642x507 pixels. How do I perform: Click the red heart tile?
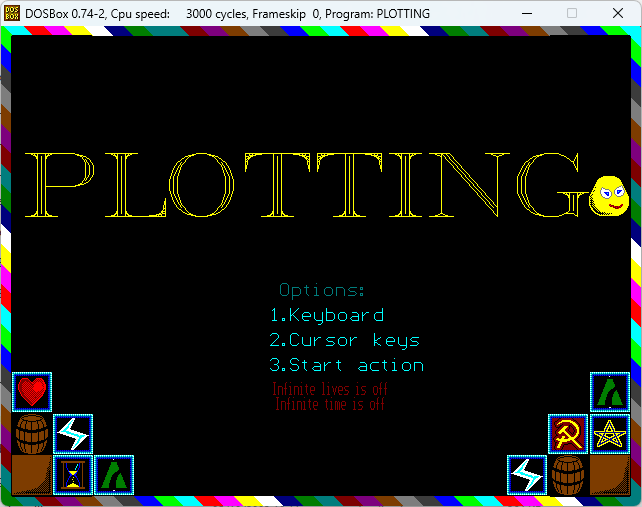pyautogui.click(x=32, y=392)
